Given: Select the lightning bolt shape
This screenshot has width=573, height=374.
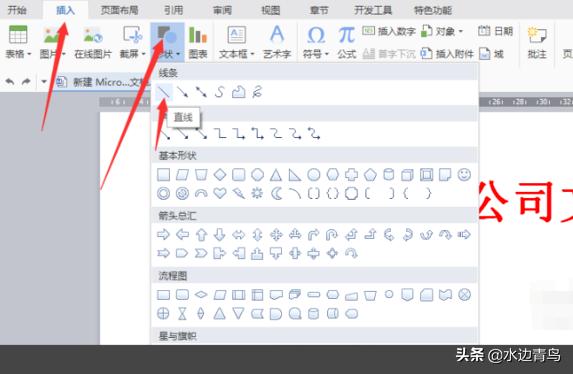Looking at the screenshot, I should (239, 193).
